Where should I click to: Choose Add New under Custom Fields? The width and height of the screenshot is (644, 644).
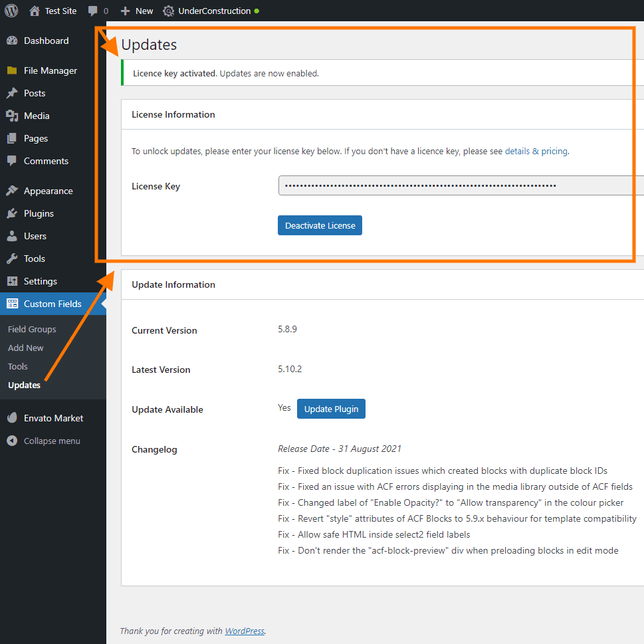pyautogui.click(x=25, y=348)
